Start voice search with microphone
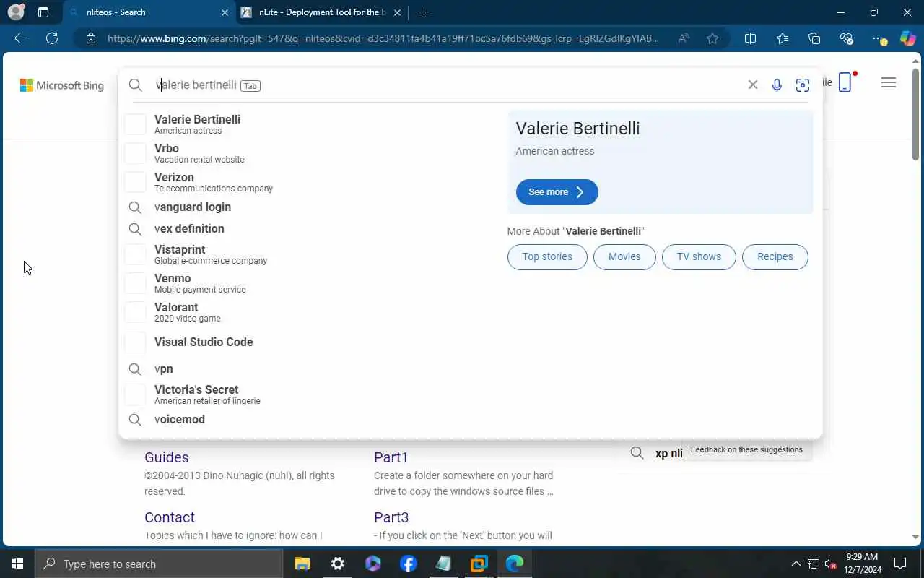The image size is (924, 578). pos(777,85)
